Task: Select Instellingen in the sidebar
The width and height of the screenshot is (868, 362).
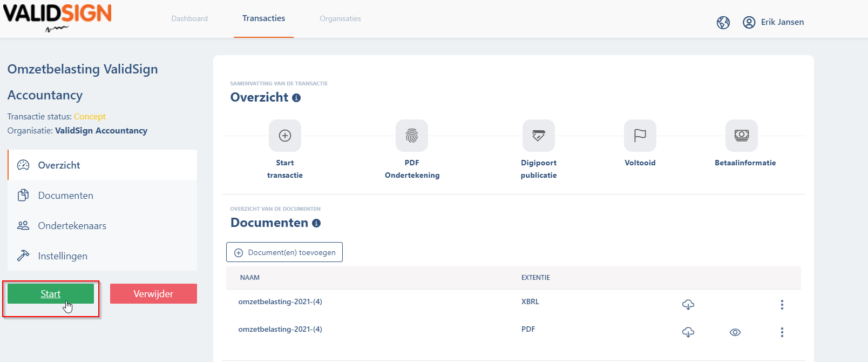Action: 103,256
